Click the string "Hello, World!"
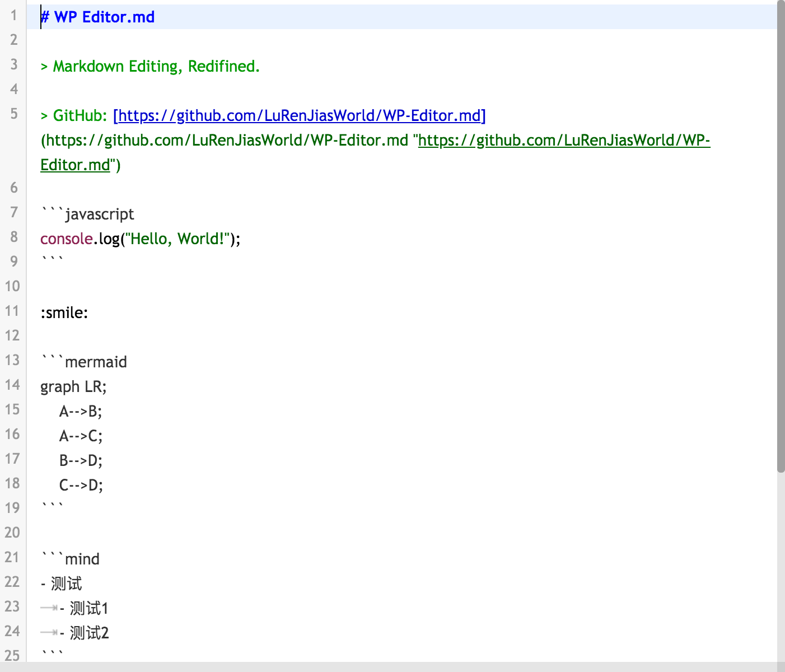The width and height of the screenshot is (785, 672). (x=177, y=239)
